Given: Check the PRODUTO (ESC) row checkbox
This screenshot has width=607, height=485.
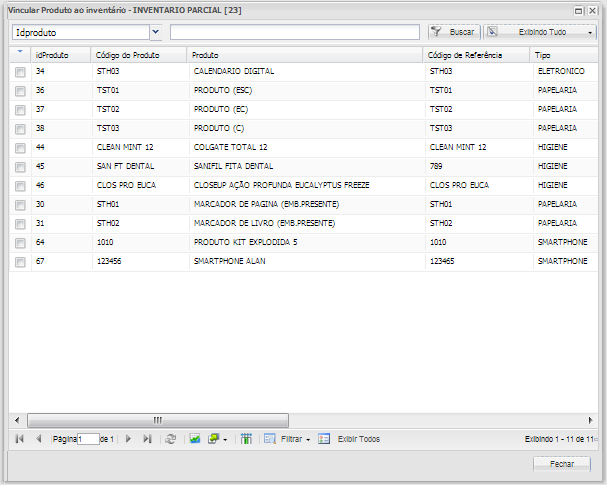Looking at the screenshot, I should (20, 91).
